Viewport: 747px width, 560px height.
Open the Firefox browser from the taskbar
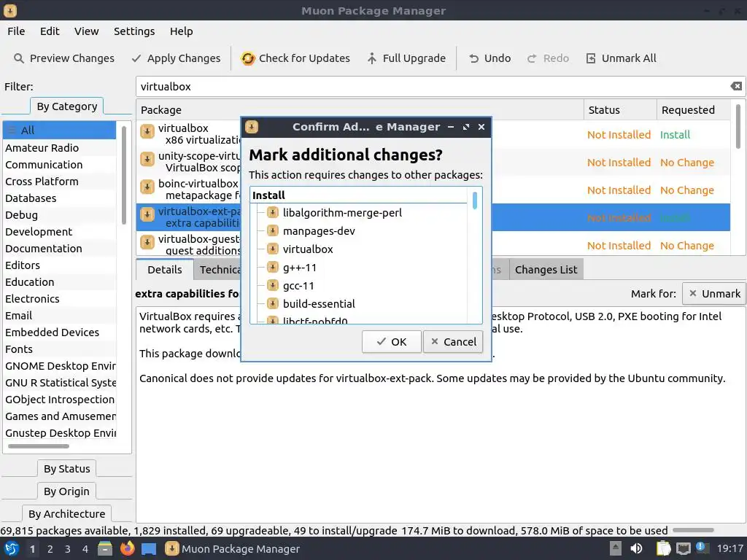click(x=127, y=548)
